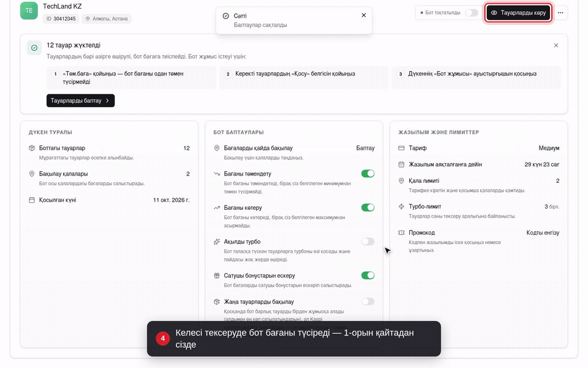The width and height of the screenshot is (588, 368).
Task: Click the «Жазылым және лимиттер» section heading
Action: tap(439, 132)
